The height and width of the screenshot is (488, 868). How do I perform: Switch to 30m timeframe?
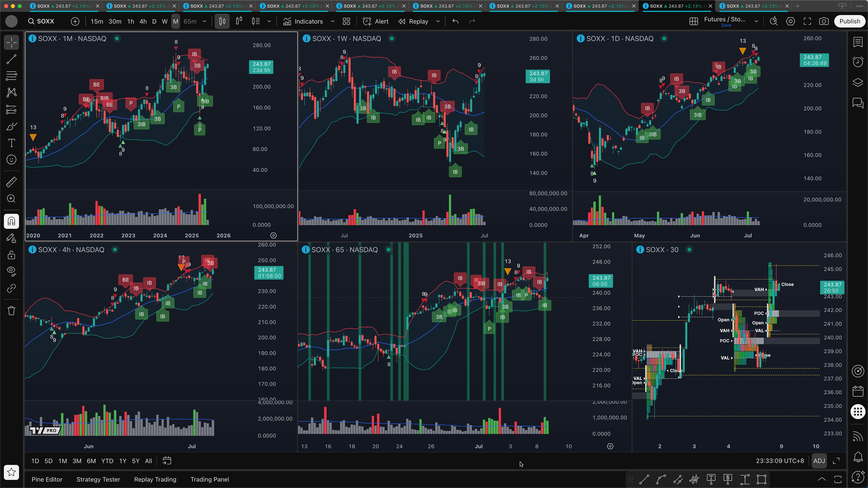pyautogui.click(x=115, y=21)
